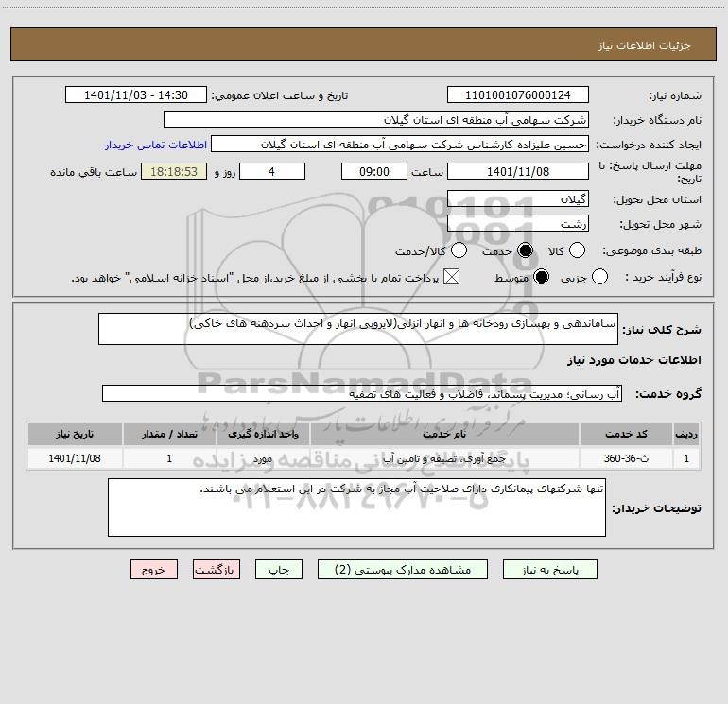Select the کالا radio button
The image size is (728, 704).
click(x=577, y=250)
